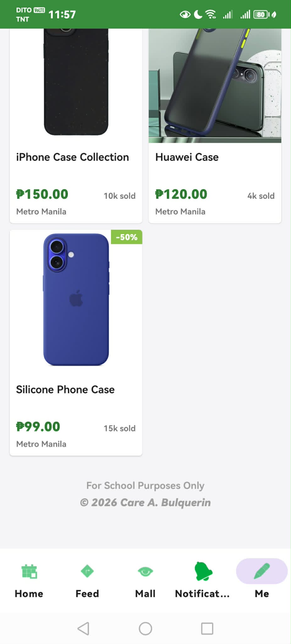
Task: Select the Huawei Case title
Action: coord(187,157)
